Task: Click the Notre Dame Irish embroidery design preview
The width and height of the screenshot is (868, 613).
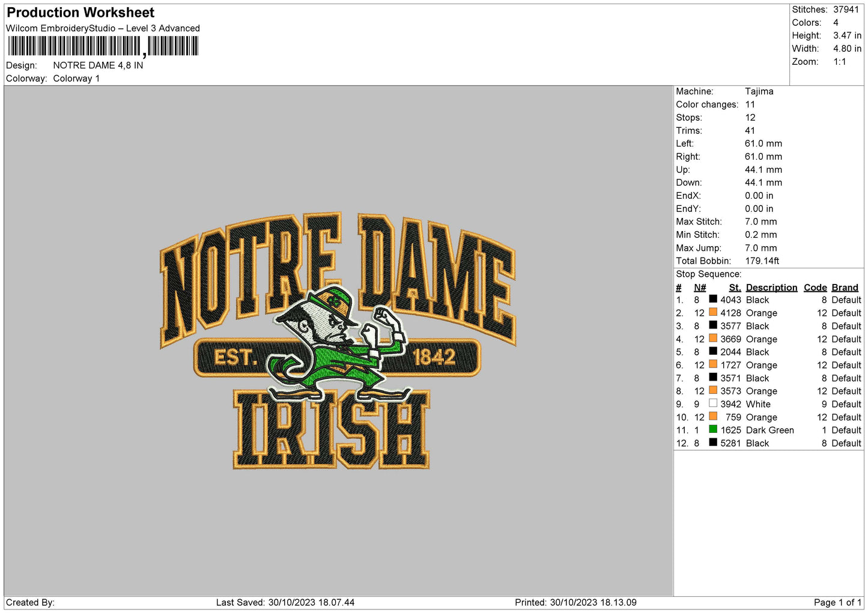Action: [x=338, y=340]
